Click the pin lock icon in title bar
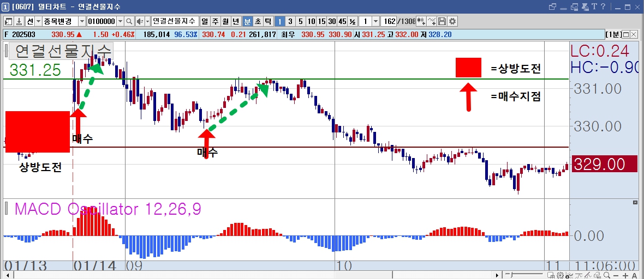Image resolution: width=644 pixels, height=279 pixels. pos(585,7)
